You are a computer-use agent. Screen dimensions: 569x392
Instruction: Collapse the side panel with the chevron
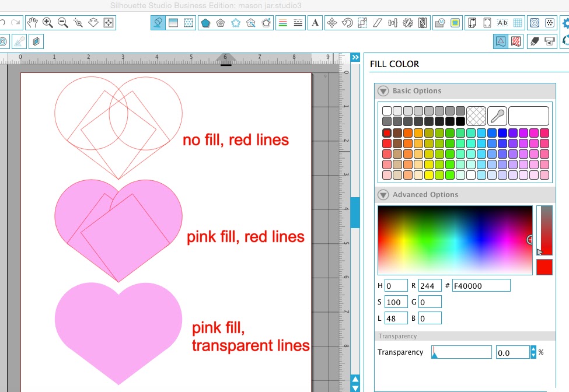coord(355,57)
